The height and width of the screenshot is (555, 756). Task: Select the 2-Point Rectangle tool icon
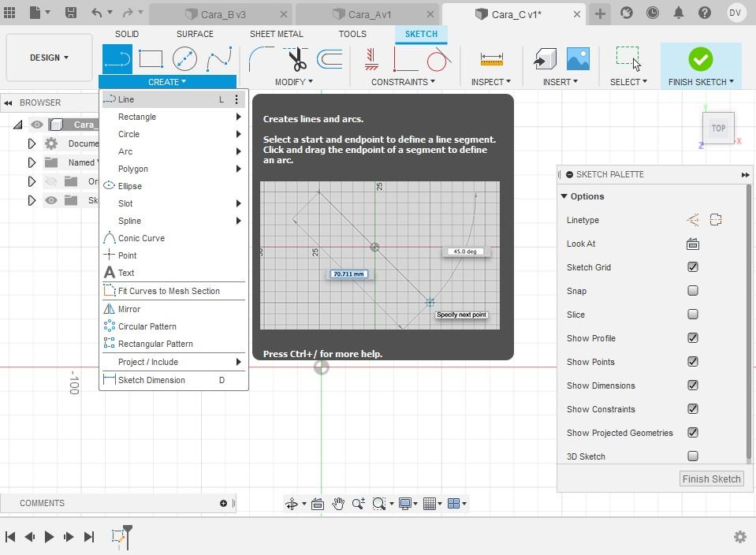[151, 59]
